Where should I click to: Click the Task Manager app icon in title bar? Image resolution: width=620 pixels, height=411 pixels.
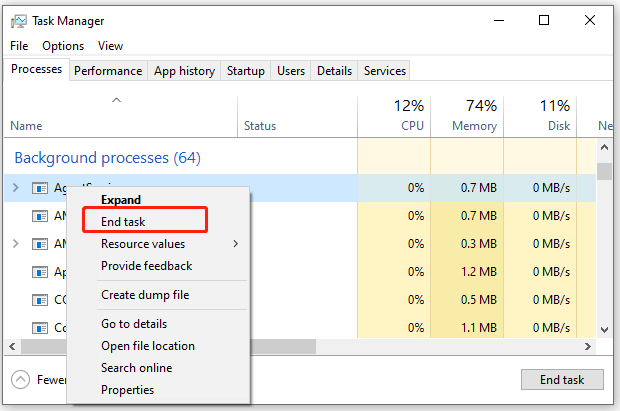19,21
